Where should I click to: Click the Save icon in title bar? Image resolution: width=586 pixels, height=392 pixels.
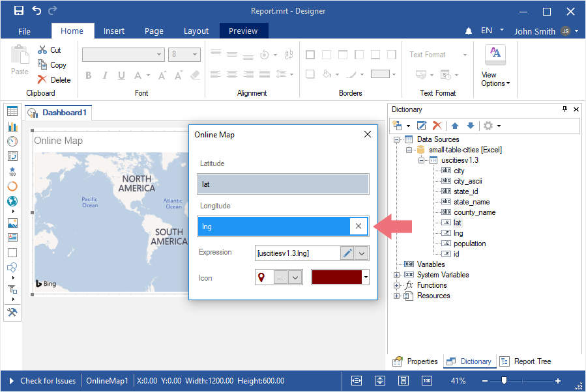[x=19, y=10]
